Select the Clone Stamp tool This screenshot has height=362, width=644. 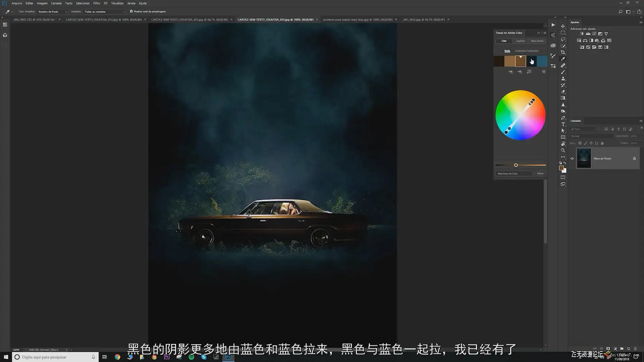click(x=563, y=79)
